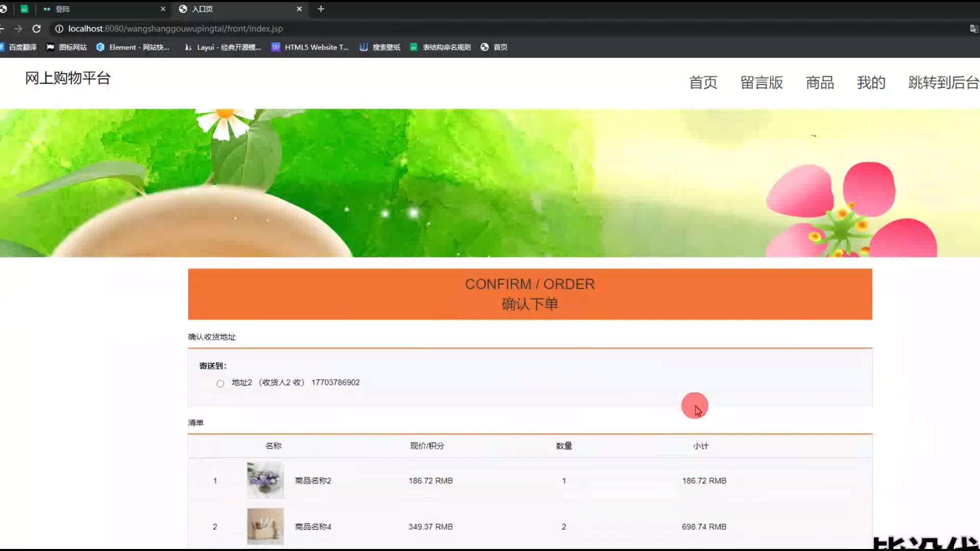Click the browser reload icon
This screenshot has height=551, width=980.
[36, 29]
